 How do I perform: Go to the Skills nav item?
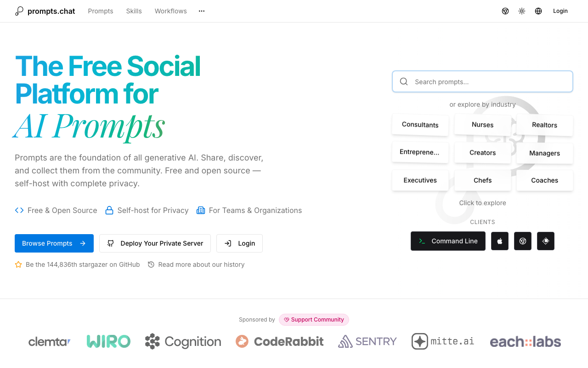pos(134,11)
